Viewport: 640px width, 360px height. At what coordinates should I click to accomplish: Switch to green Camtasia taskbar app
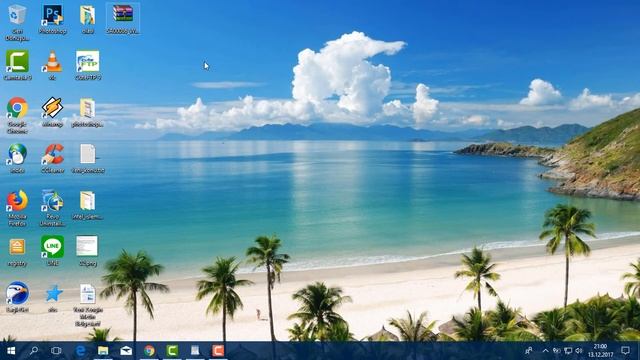point(172,351)
